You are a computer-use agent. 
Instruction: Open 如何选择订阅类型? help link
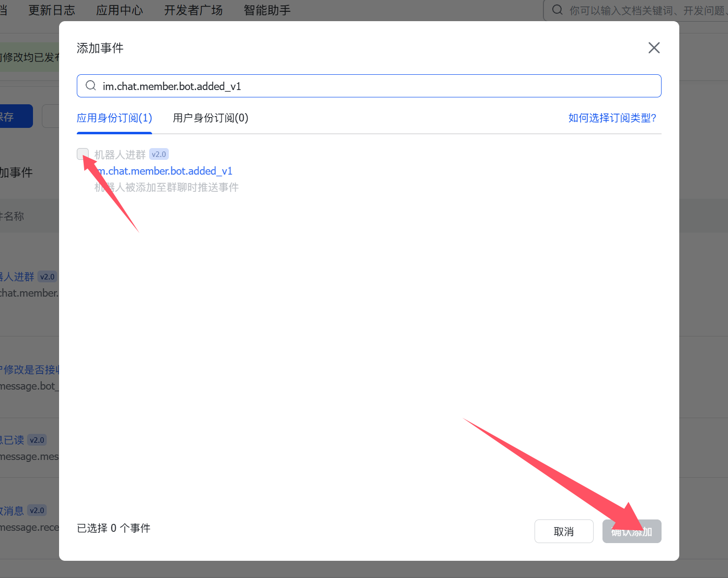pyautogui.click(x=612, y=118)
